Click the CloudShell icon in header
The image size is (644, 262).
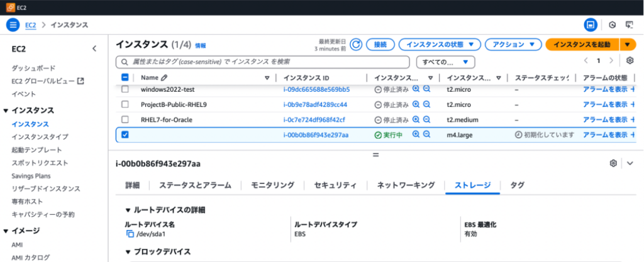629,25
